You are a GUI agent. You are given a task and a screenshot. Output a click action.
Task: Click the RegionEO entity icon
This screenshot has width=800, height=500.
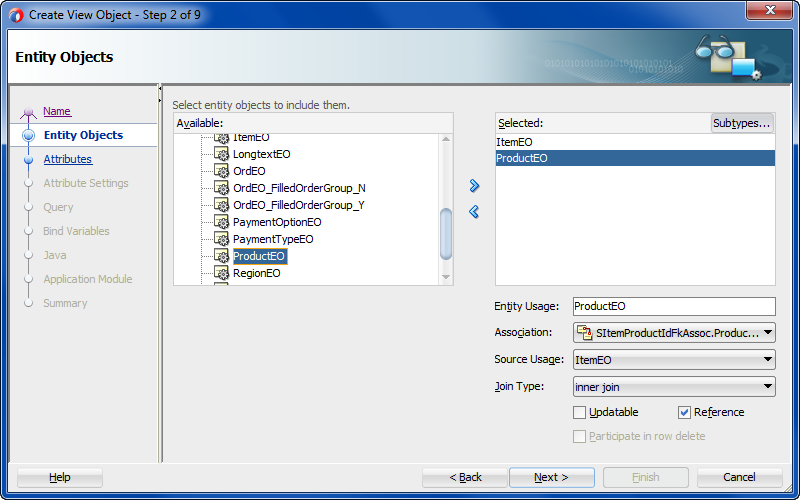(221, 273)
